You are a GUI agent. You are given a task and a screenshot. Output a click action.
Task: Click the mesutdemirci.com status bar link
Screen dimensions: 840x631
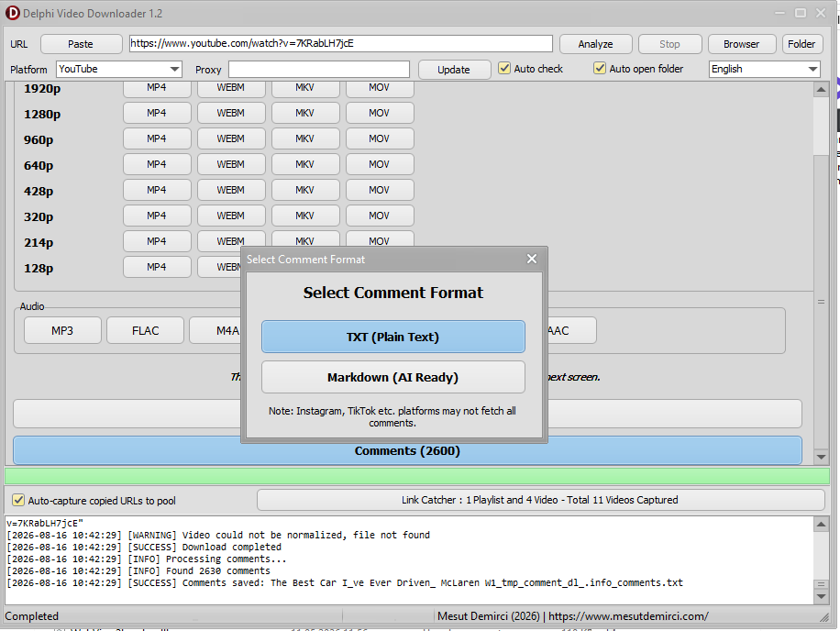tap(628, 616)
